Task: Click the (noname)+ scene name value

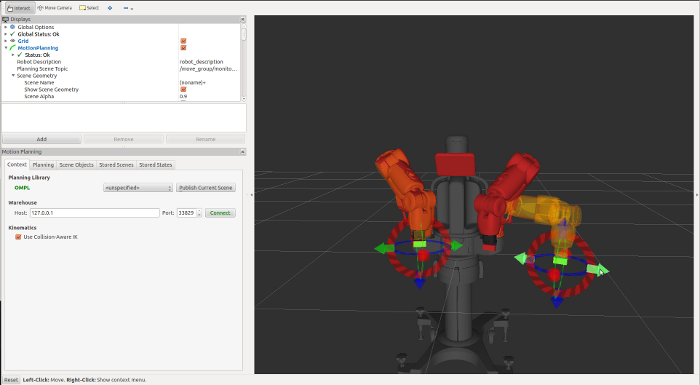Action: [192, 83]
